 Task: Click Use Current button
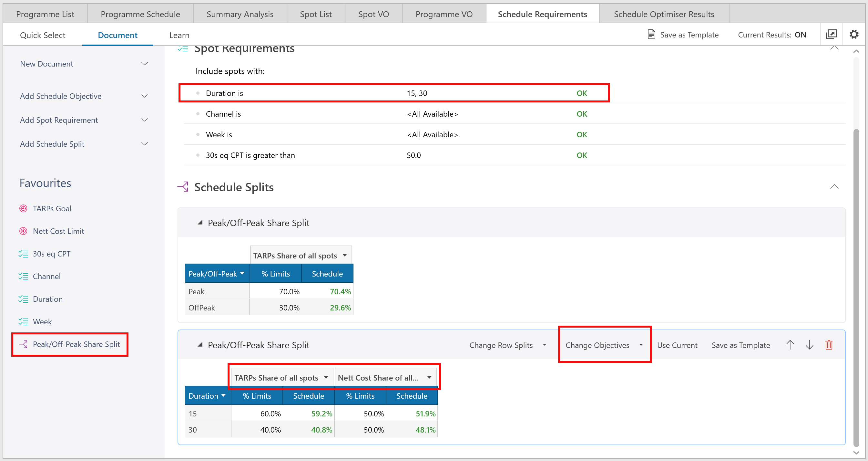coord(677,345)
